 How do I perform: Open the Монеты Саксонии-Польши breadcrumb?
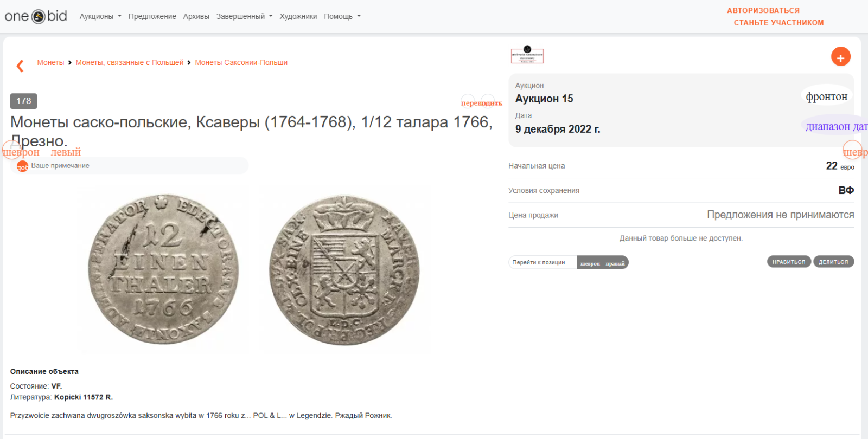(x=241, y=63)
